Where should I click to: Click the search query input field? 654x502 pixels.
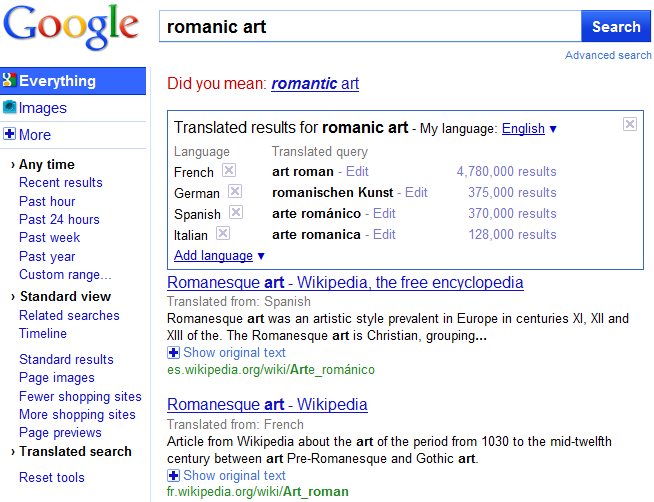[x=370, y=27]
